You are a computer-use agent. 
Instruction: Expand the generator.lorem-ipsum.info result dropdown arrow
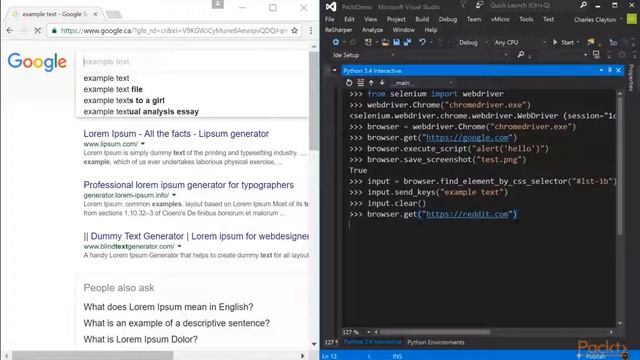point(174,195)
